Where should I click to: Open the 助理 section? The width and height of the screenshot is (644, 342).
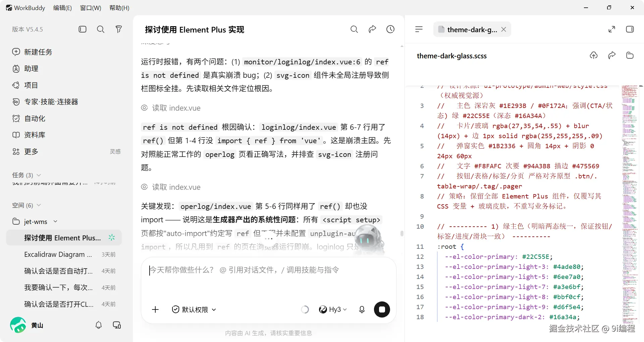(25, 69)
